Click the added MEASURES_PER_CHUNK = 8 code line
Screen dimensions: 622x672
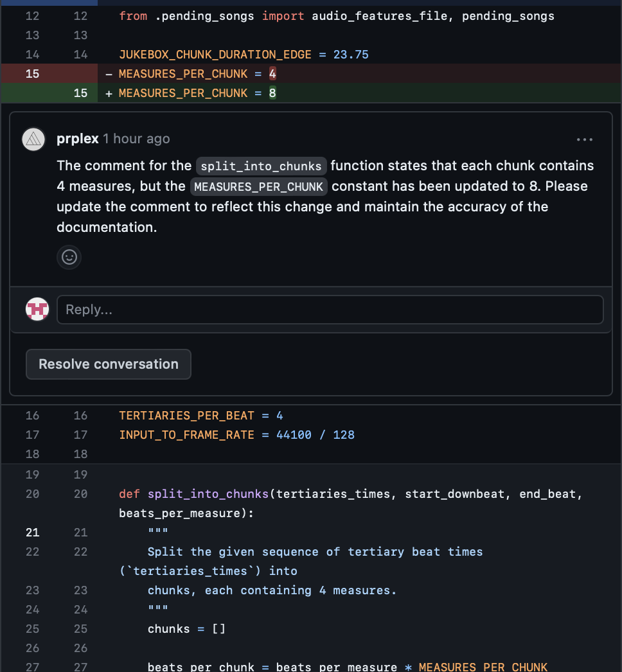click(x=197, y=93)
